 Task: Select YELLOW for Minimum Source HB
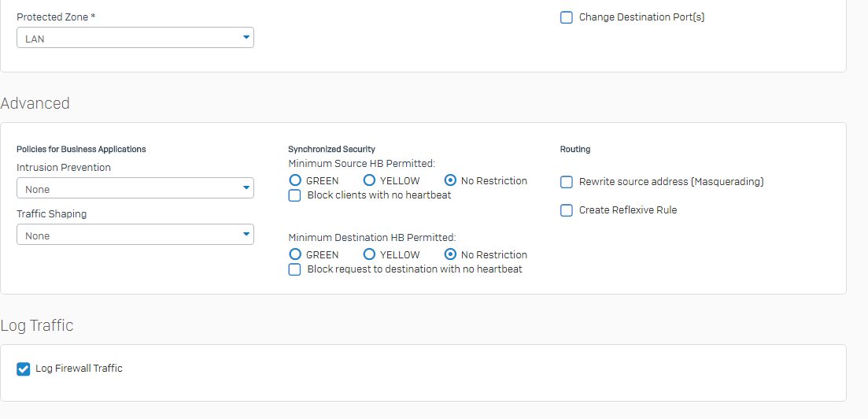click(x=369, y=180)
